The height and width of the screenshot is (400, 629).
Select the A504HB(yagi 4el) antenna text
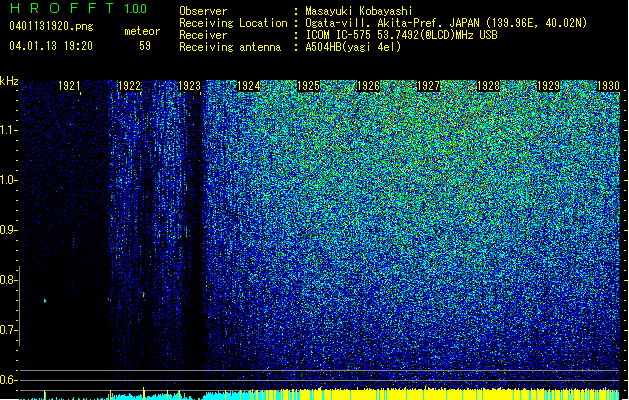(x=353, y=47)
